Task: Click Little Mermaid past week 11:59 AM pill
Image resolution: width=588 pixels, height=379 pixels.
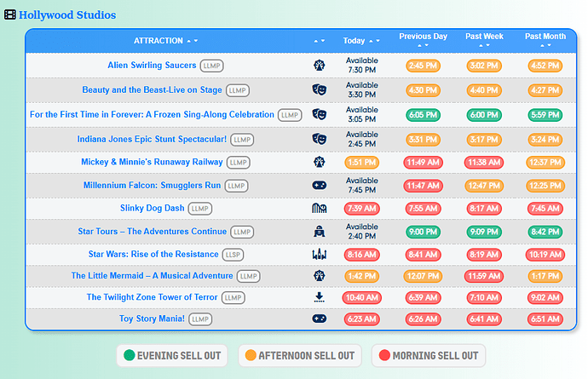Action: [485, 276]
